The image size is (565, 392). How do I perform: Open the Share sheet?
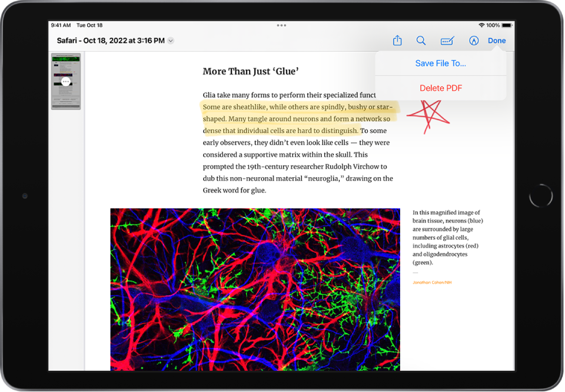[397, 41]
